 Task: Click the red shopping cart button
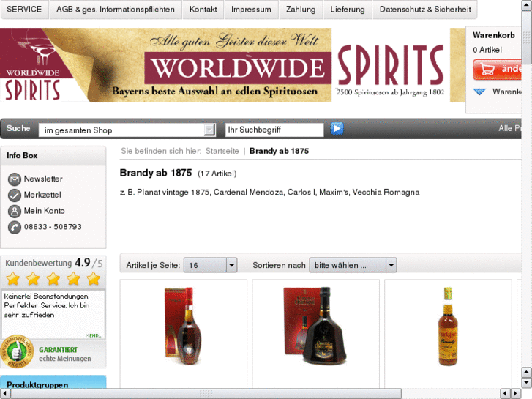pos(497,70)
